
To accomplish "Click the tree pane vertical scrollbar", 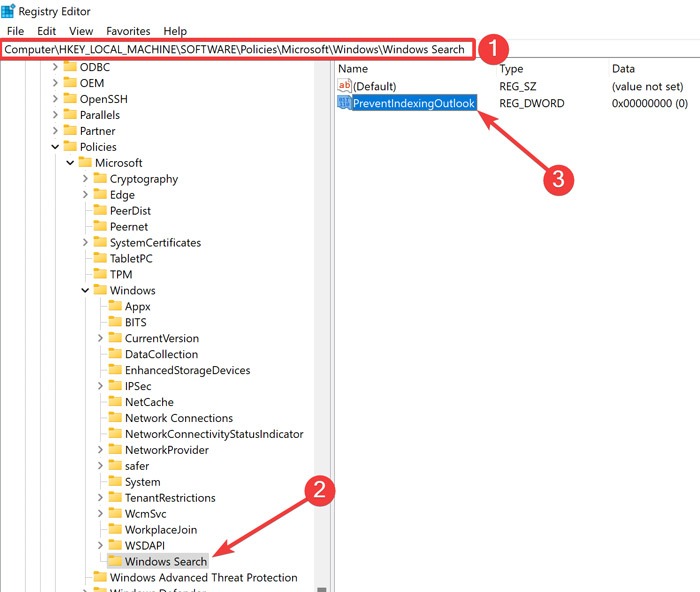I will 321,326.
